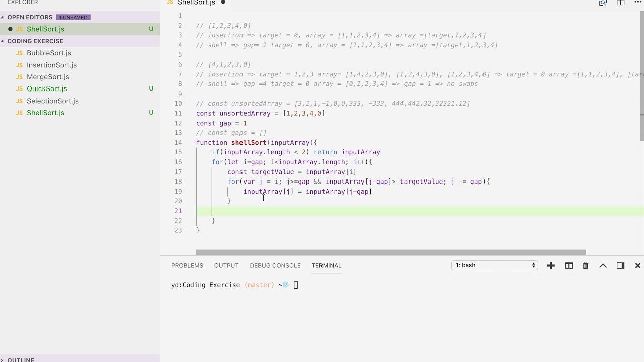Viewport: 644px width, 362px height.
Task: Click the horizontal scrollbar of the editor
Action: coord(391,252)
